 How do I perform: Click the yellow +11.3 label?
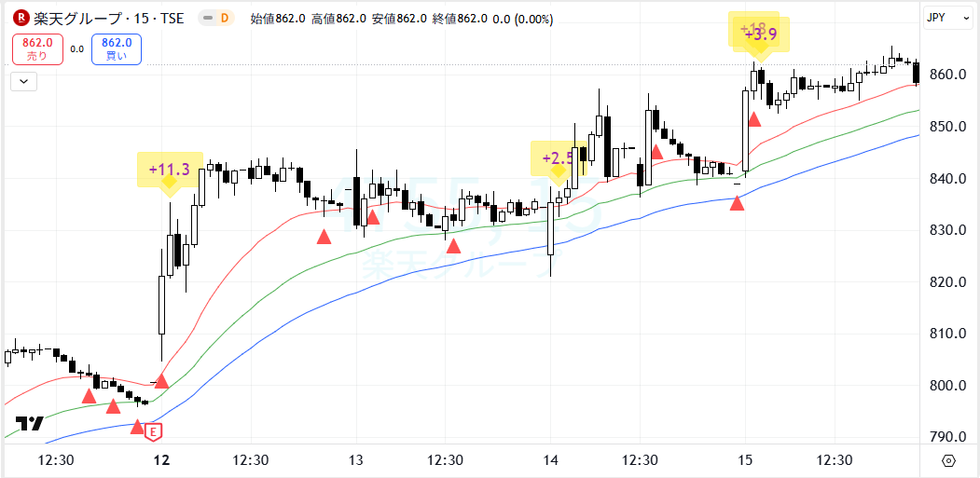pos(169,170)
